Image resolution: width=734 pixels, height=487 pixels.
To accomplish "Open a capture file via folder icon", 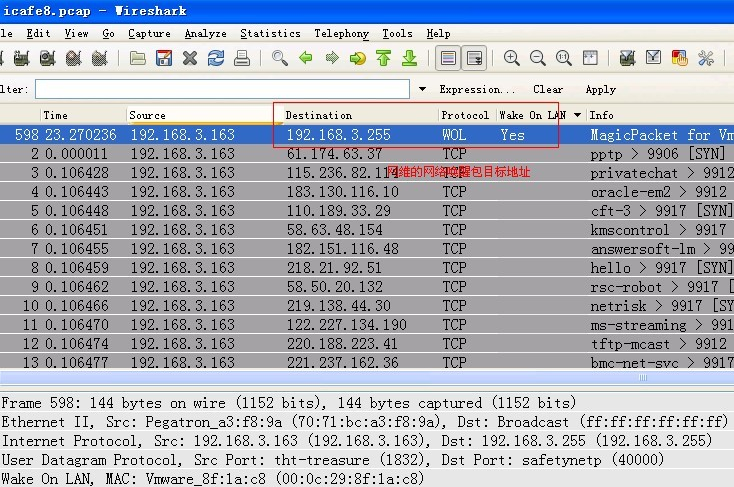I will pyautogui.click(x=138, y=59).
